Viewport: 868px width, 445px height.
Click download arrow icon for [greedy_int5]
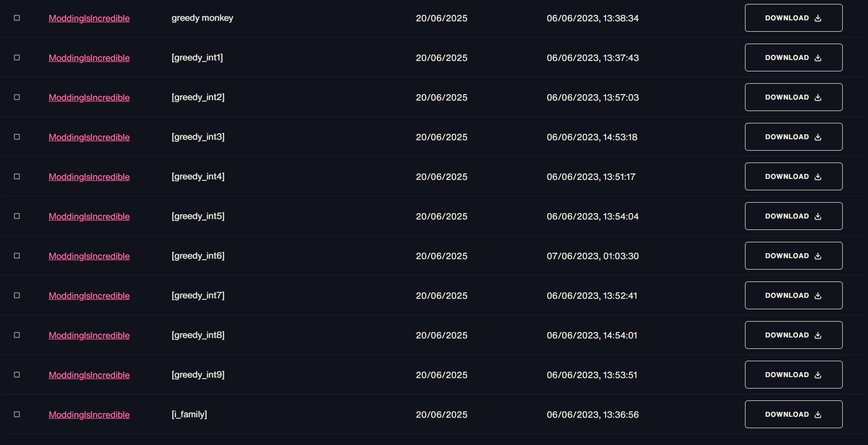pyautogui.click(x=818, y=217)
